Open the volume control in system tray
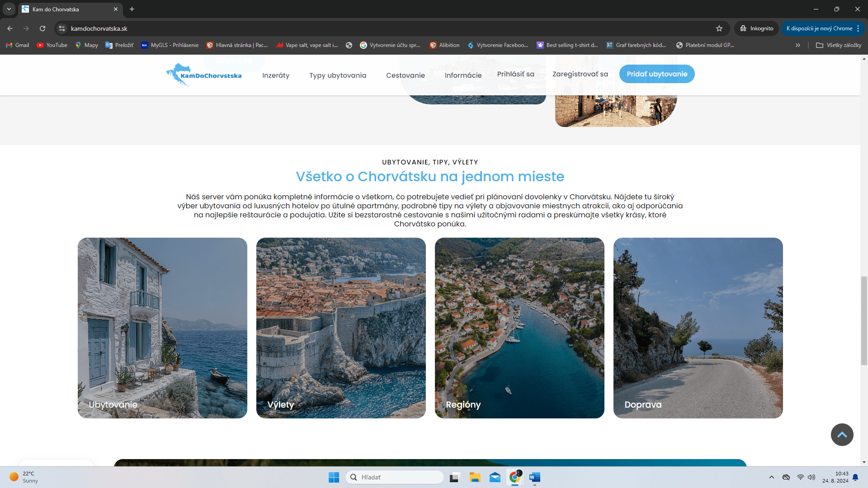Image resolution: width=868 pixels, height=488 pixels. 811,477
